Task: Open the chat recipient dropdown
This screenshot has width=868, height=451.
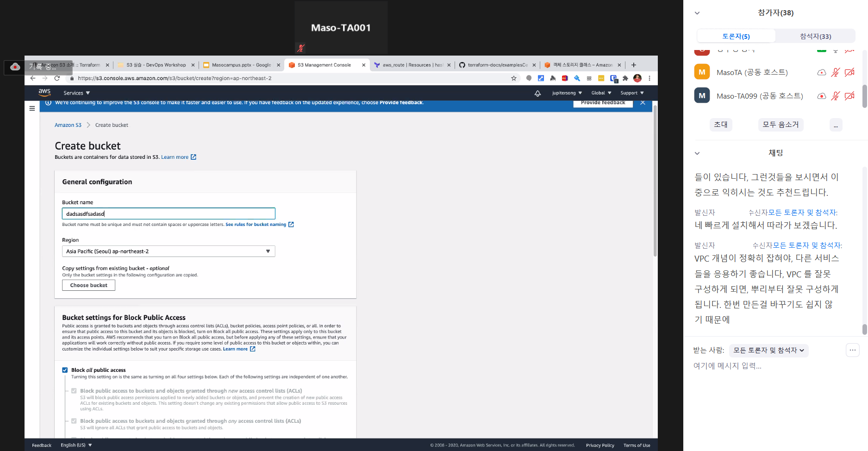Action: coord(768,351)
